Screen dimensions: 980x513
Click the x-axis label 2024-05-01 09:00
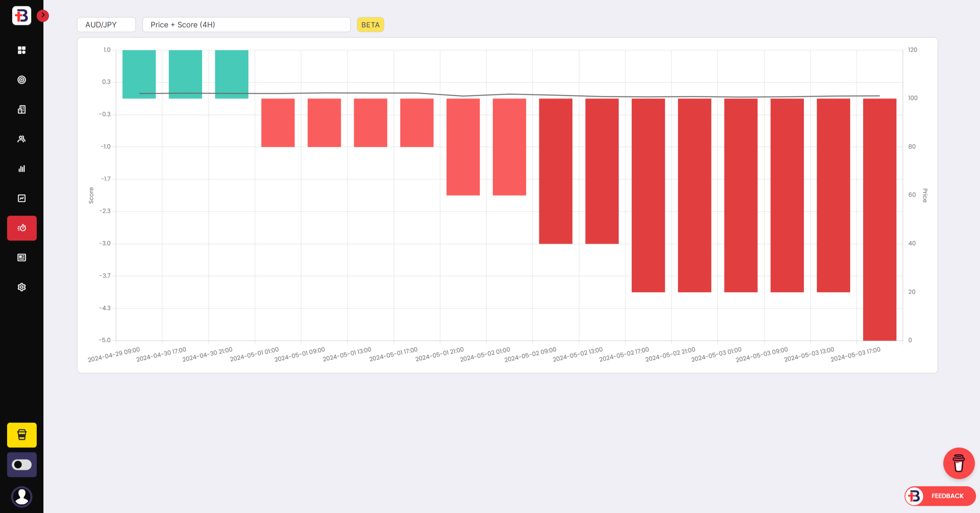click(x=300, y=355)
